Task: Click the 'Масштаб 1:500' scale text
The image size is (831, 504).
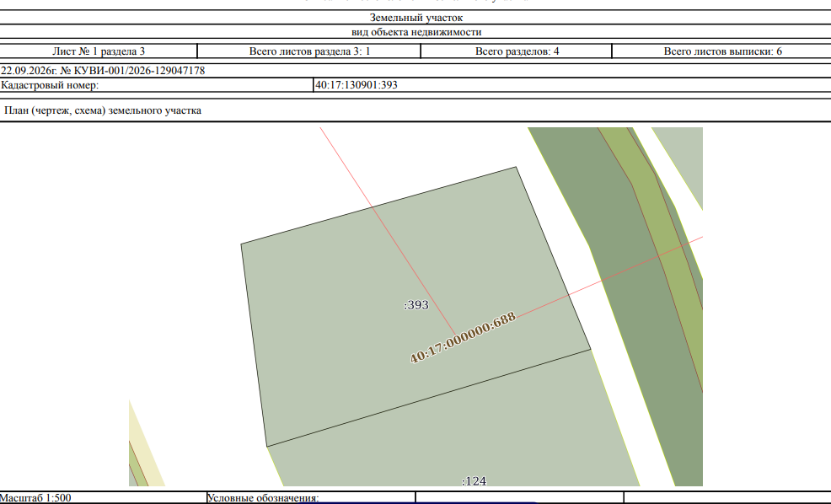Action: coord(35,497)
